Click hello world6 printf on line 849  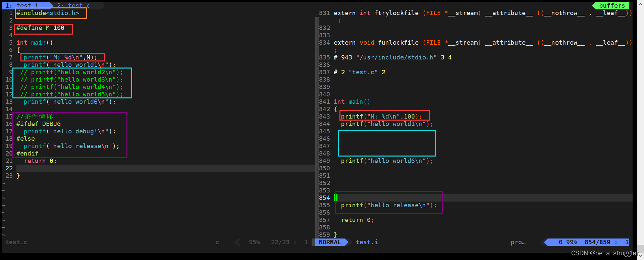pos(387,161)
